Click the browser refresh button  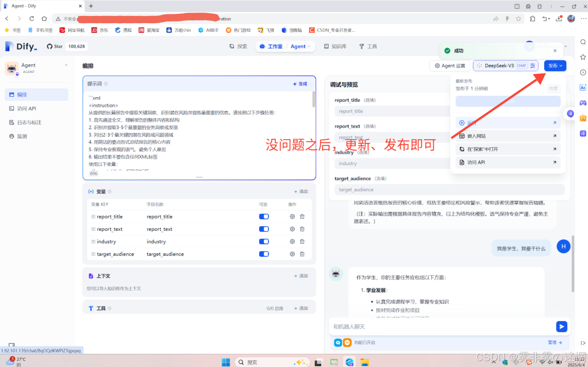[32, 18]
